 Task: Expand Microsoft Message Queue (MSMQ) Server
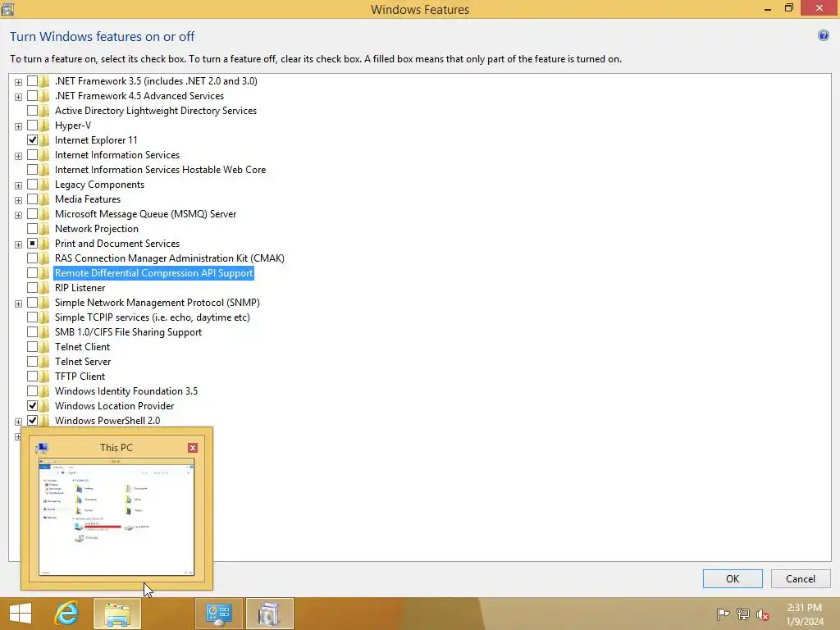pos(18,215)
